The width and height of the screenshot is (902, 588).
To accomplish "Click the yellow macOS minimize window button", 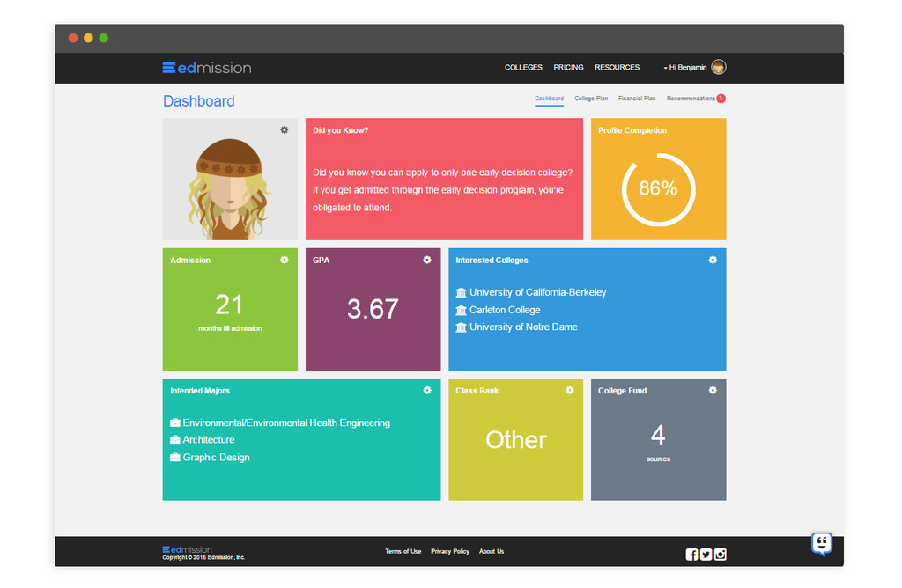I will (88, 38).
